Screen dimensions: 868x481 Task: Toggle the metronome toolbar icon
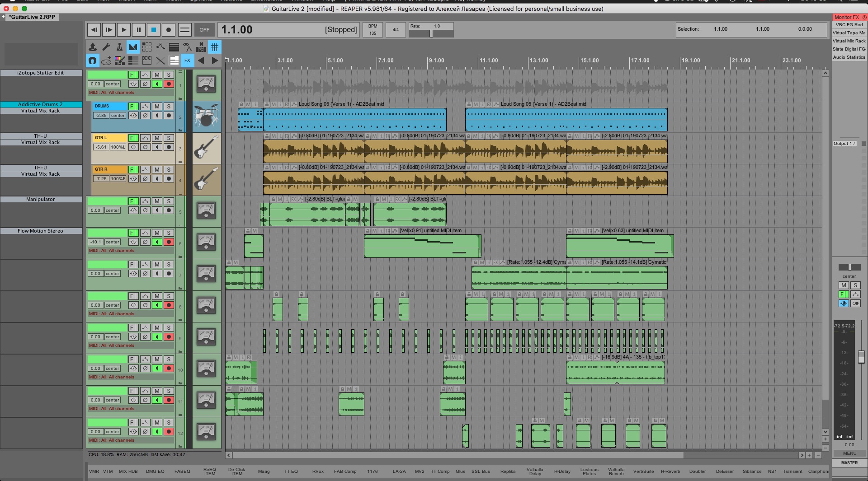pyautogui.click(x=119, y=47)
